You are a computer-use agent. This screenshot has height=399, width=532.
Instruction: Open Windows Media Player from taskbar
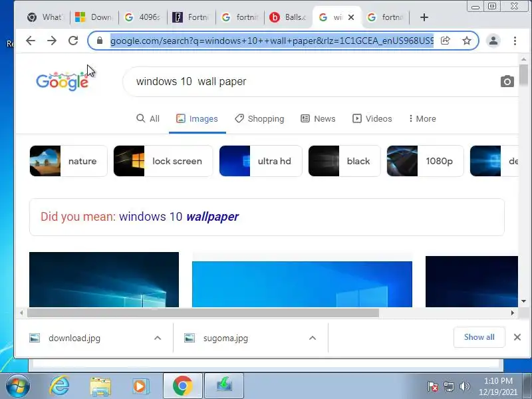coord(140,386)
